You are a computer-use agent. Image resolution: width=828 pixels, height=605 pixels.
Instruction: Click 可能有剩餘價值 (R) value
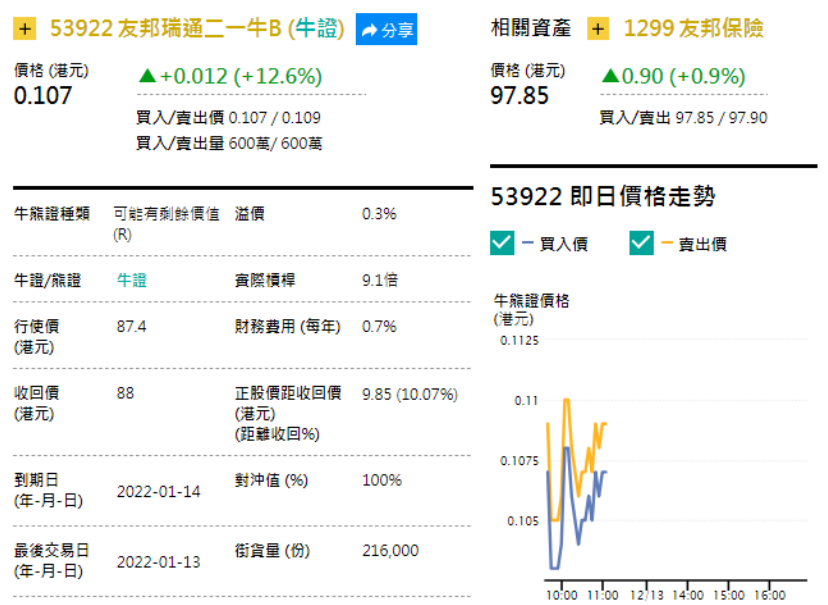pos(166,223)
